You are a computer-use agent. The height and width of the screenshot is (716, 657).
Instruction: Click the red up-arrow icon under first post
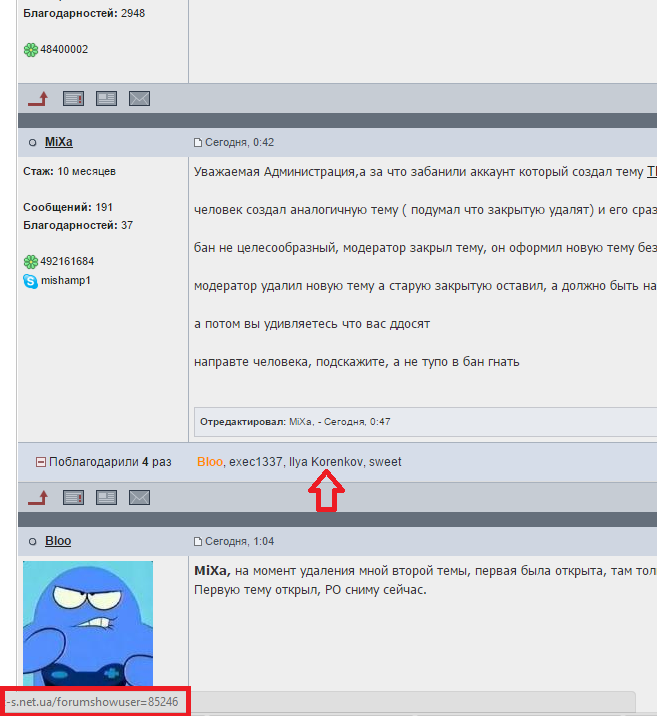[38, 99]
